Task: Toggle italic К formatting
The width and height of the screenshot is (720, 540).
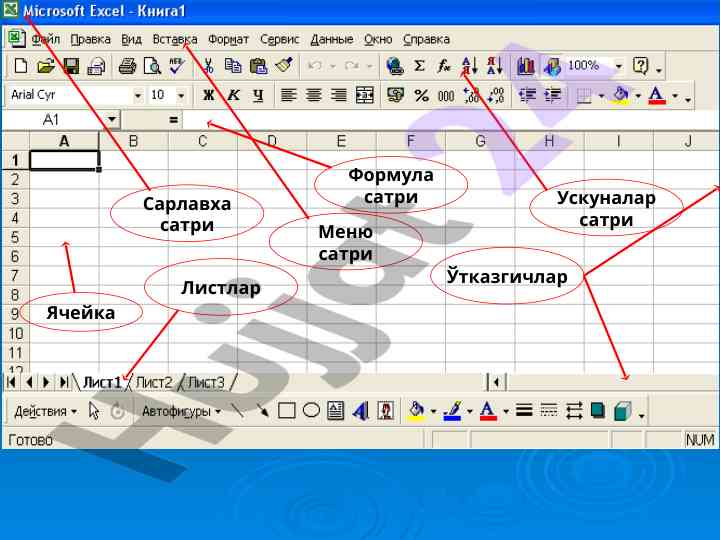Action: [x=233, y=95]
